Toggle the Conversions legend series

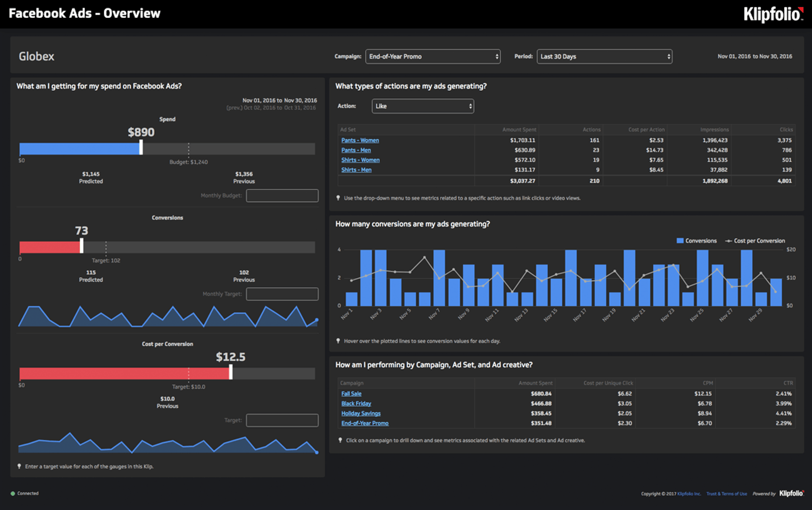696,241
